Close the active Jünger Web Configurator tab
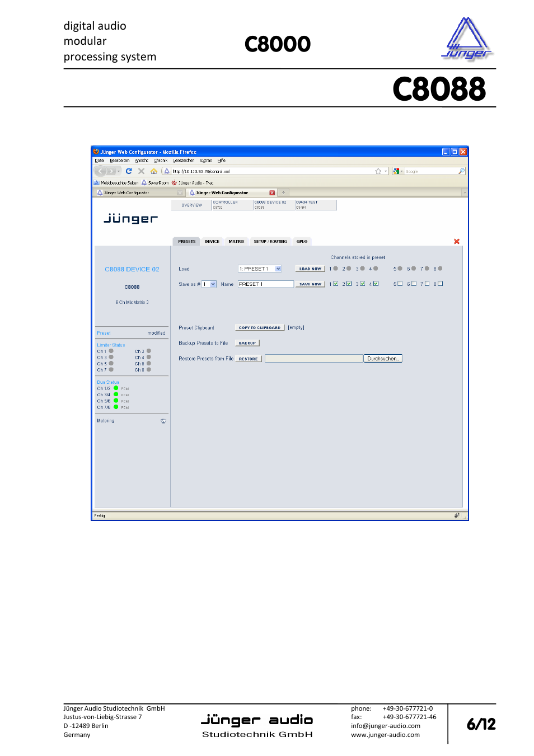 point(272,192)
